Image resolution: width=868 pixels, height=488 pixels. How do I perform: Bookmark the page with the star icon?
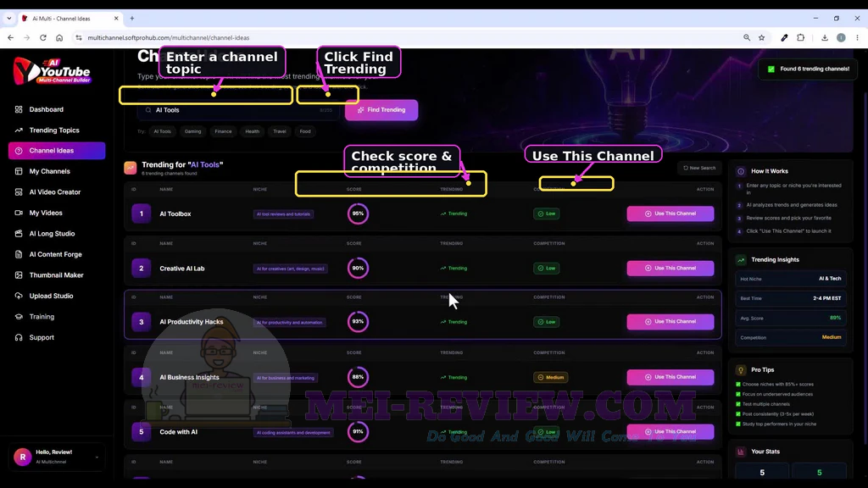(762, 37)
